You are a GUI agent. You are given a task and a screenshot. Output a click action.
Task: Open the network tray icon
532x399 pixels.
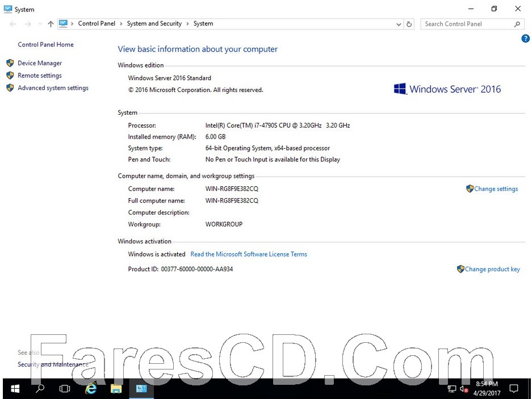452,389
